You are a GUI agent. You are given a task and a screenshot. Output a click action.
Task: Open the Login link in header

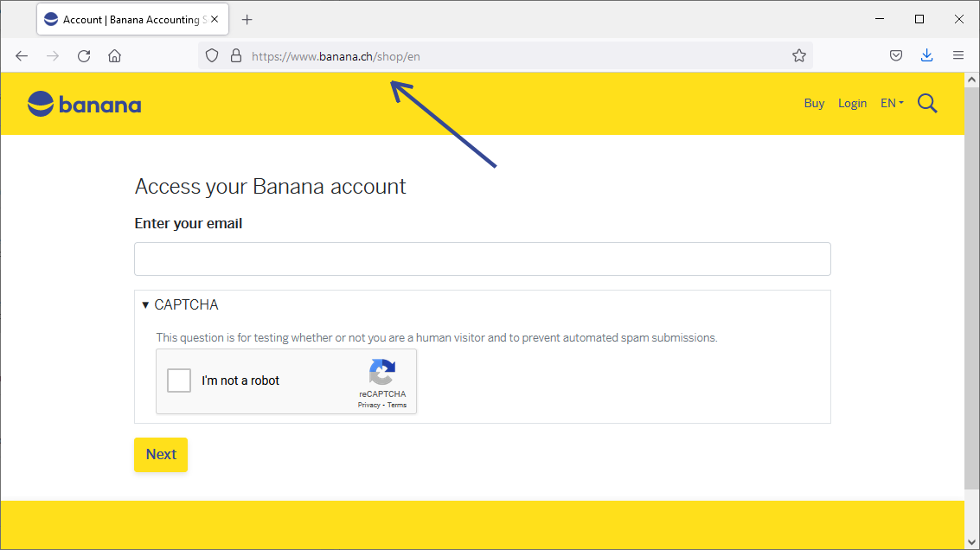(x=852, y=103)
